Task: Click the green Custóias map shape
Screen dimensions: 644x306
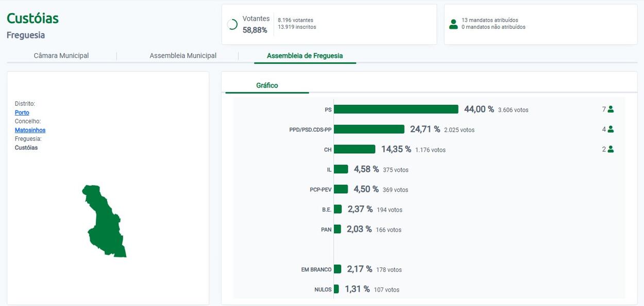Action: pyautogui.click(x=105, y=222)
